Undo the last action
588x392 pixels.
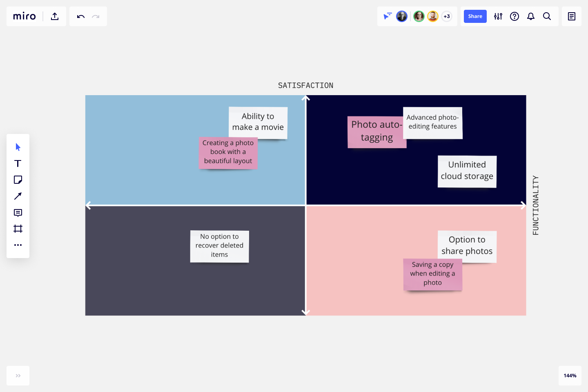[80, 16]
